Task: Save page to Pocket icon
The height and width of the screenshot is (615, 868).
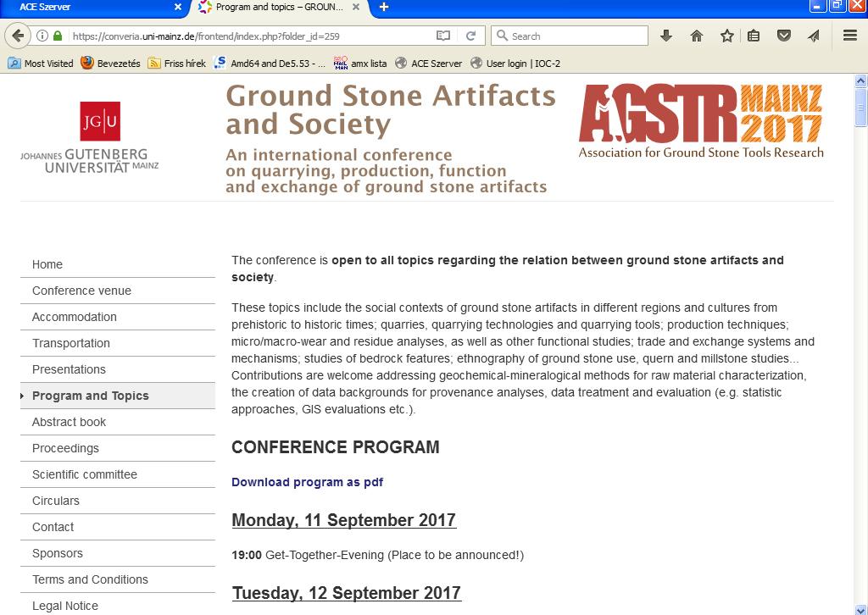Action: coord(783,36)
